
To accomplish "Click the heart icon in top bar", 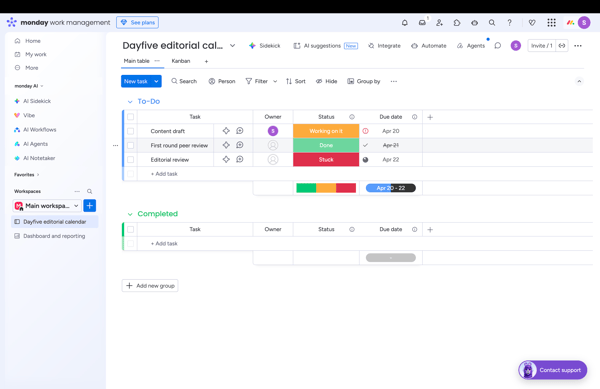I will tap(532, 23).
